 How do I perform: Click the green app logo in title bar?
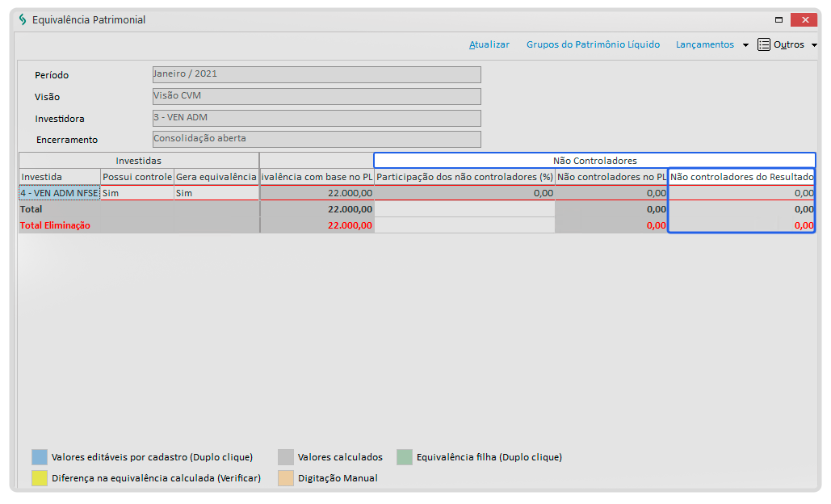point(23,19)
